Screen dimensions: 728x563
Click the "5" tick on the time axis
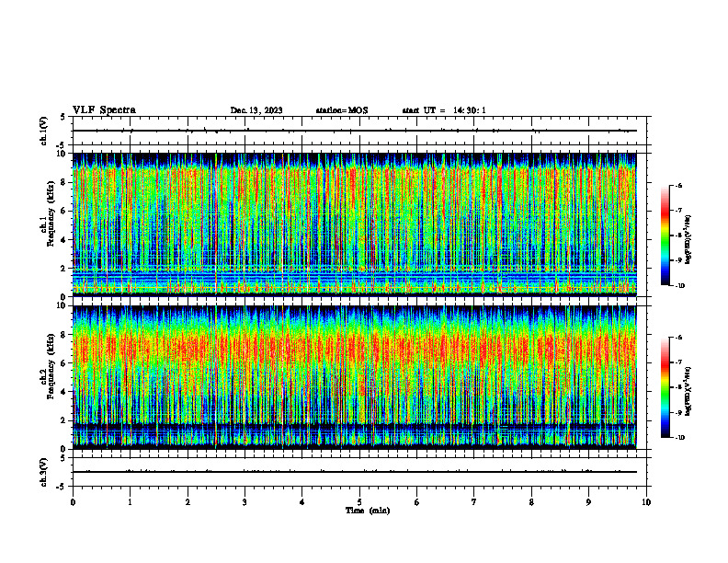click(359, 502)
